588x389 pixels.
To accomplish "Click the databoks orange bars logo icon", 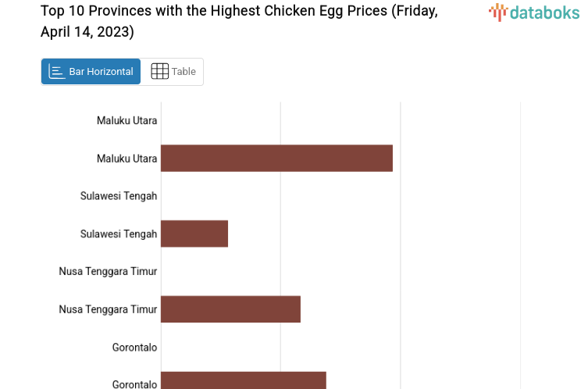I will click(x=498, y=12).
